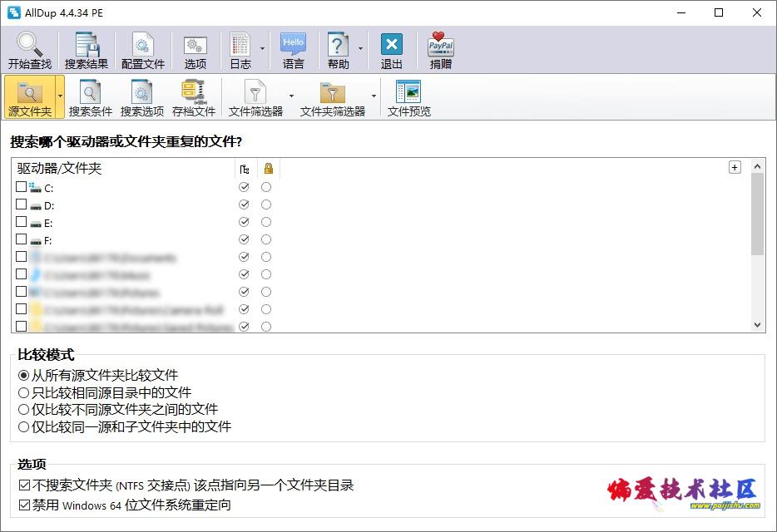This screenshot has height=532, width=777.
Task: Toggle subfolder scan check for F:
Action: coord(244,239)
